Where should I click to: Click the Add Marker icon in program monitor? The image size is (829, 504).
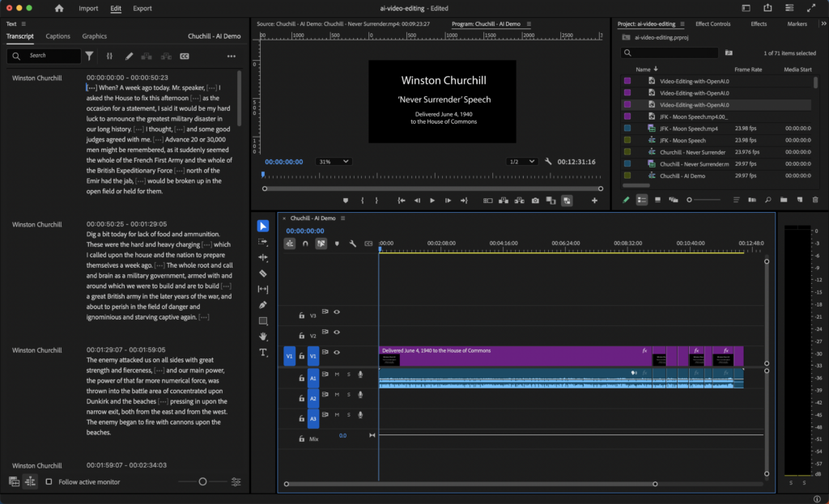click(346, 201)
